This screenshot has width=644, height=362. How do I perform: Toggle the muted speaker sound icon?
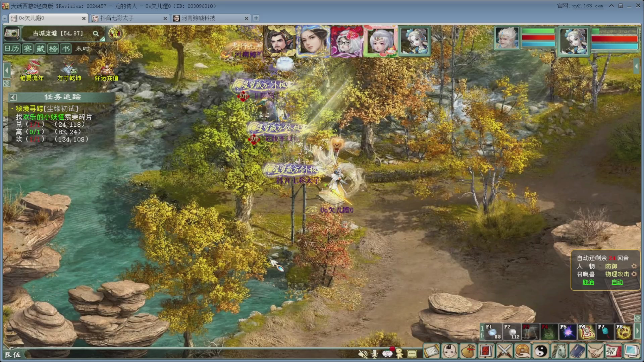point(363,354)
